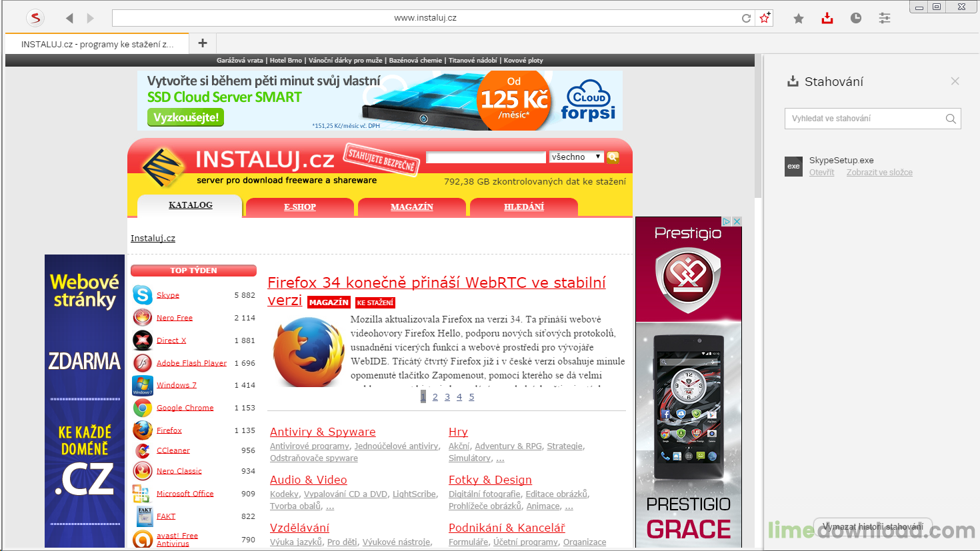This screenshot has width=980, height=551.
Task: Click the Nero Classic program icon
Action: click(142, 470)
